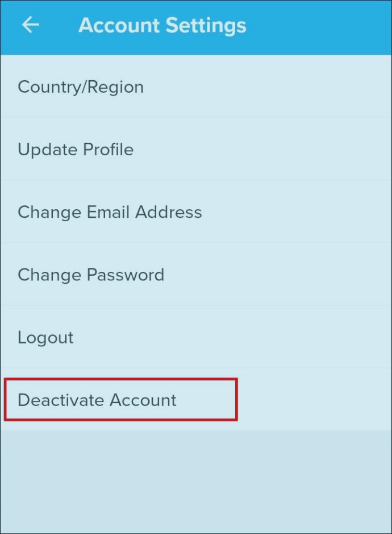Tap the email address change row
Viewport: 392px width, 534px height.
(x=110, y=212)
